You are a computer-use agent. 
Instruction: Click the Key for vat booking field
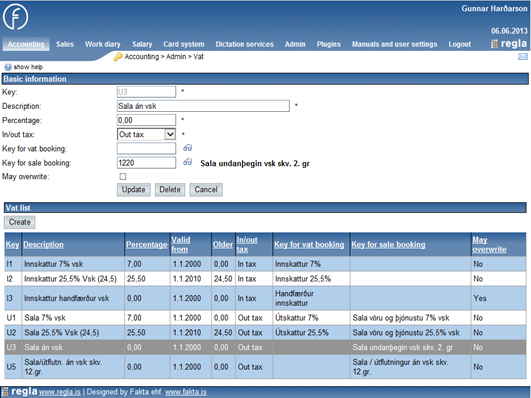coord(146,149)
